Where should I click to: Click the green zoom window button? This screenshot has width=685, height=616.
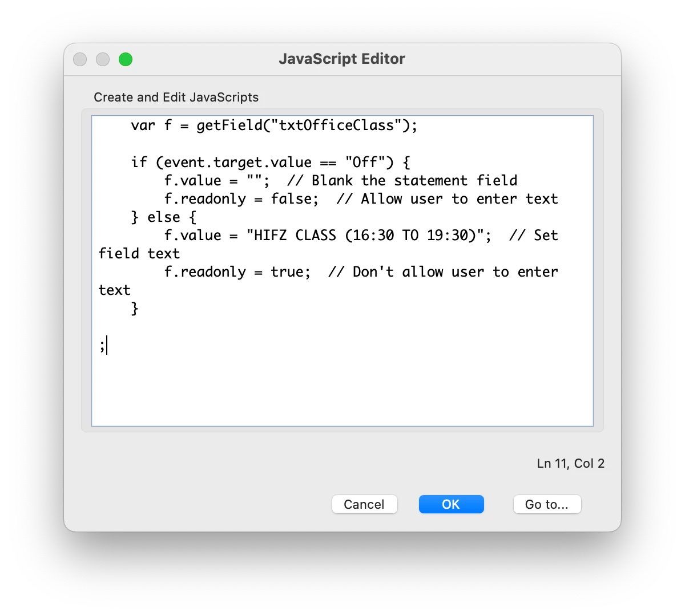[x=126, y=59]
